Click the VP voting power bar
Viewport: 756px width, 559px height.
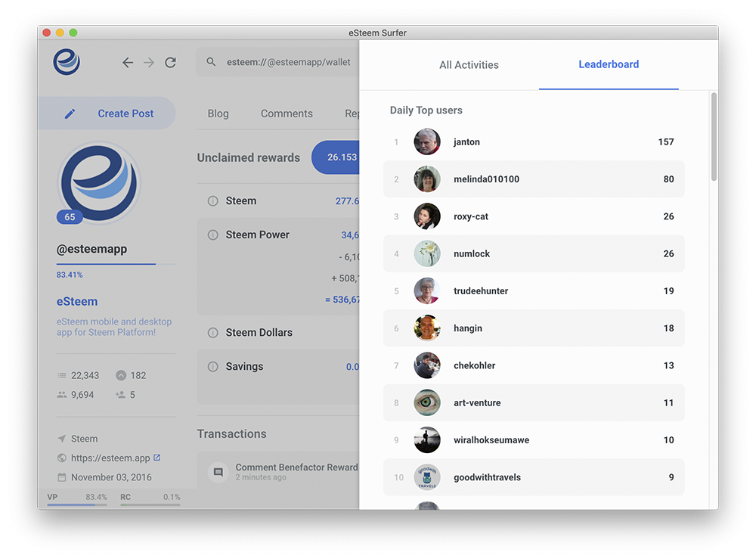tap(77, 505)
